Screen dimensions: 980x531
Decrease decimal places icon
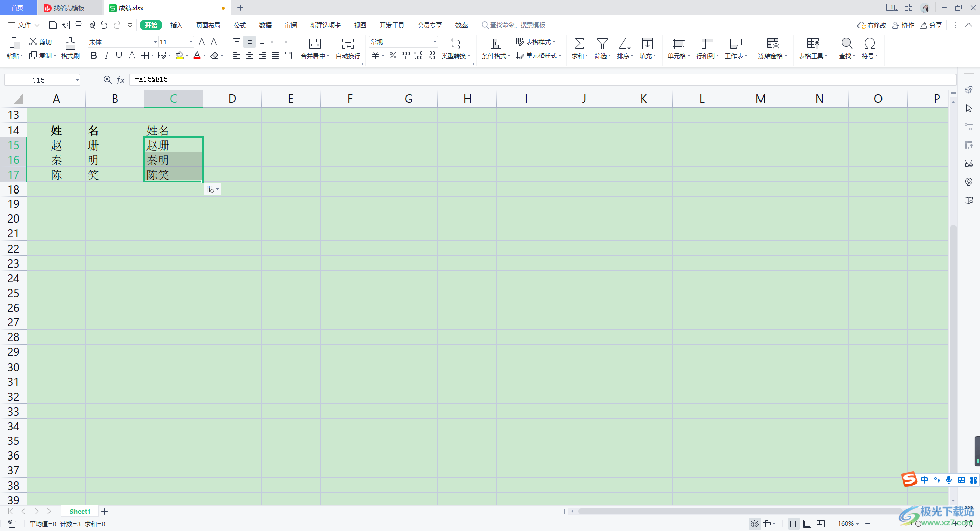(431, 55)
